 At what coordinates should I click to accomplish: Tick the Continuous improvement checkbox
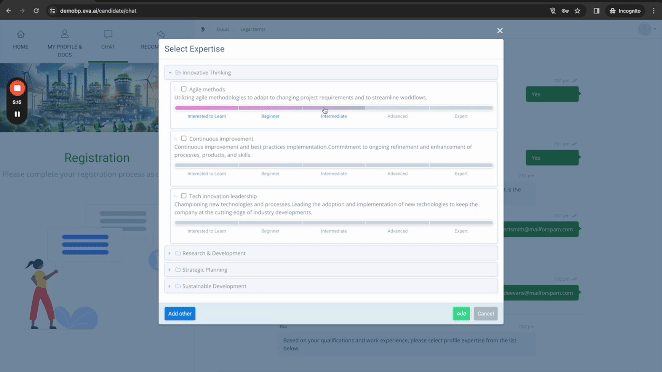pyautogui.click(x=184, y=138)
